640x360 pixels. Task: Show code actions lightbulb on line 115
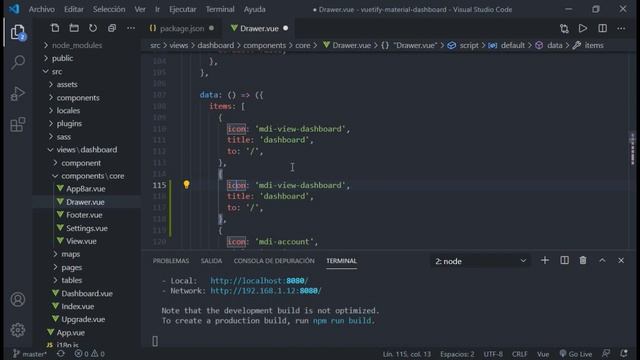187,184
